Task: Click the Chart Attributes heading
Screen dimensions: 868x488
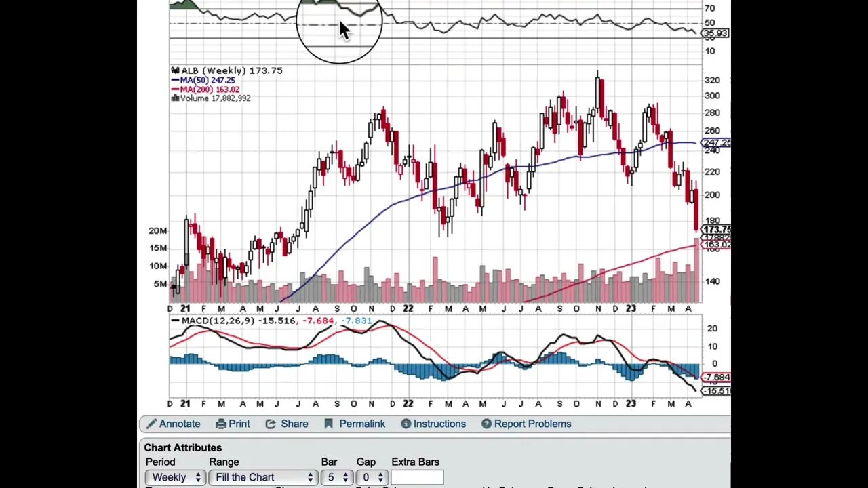Action: tap(182, 447)
